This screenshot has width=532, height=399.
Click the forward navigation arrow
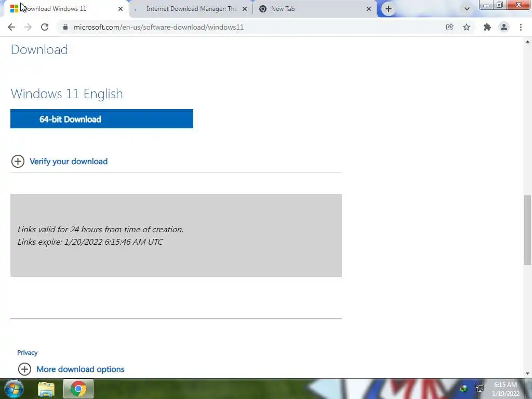[28, 27]
